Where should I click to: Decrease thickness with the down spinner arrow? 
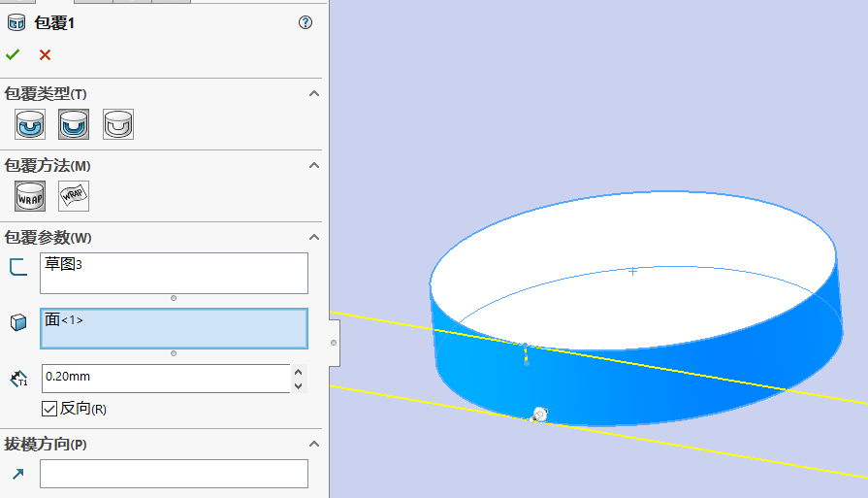click(x=298, y=385)
